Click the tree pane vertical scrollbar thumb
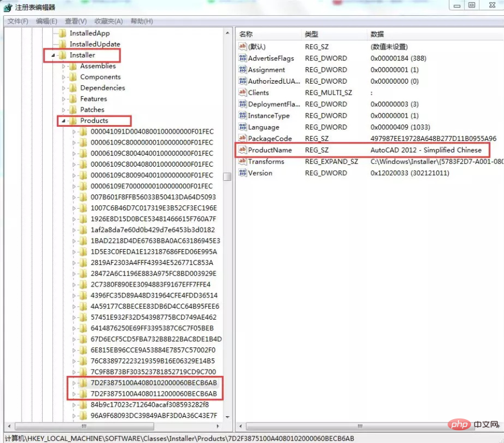The width and height of the screenshot is (504, 443). (x=227, y=177)
